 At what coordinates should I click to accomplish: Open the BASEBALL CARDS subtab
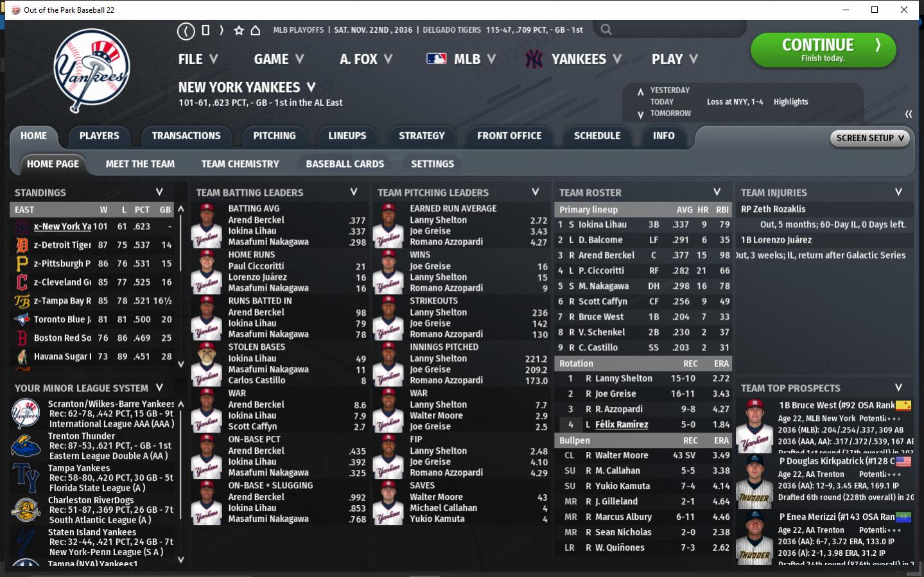point(345,164)
